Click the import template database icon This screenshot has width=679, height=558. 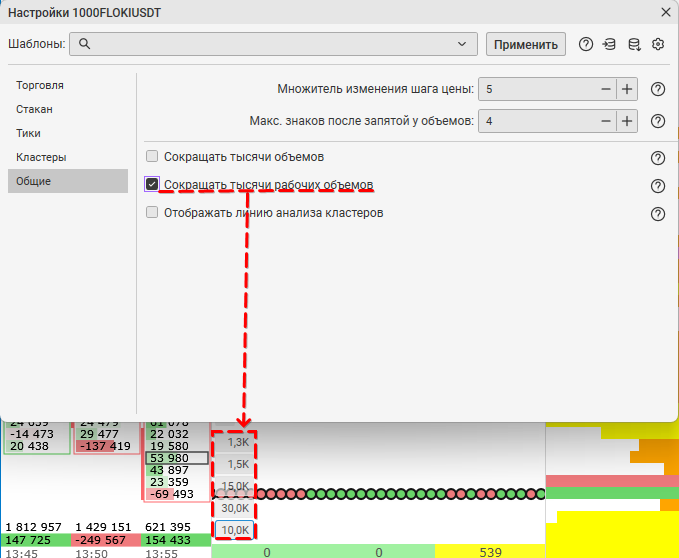[x=609, y=44]
